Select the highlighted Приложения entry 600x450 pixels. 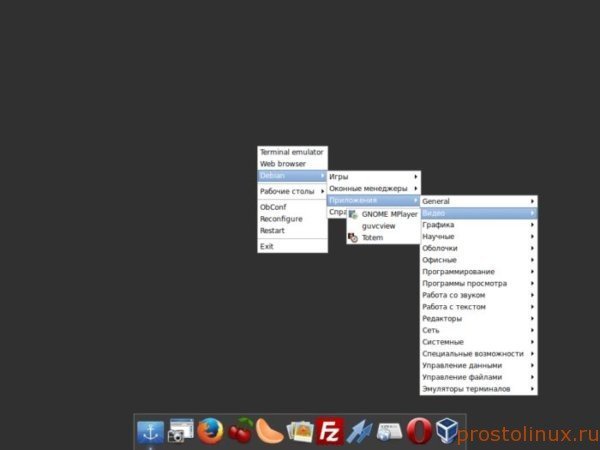pyautogui.click(x=373, y=201)
